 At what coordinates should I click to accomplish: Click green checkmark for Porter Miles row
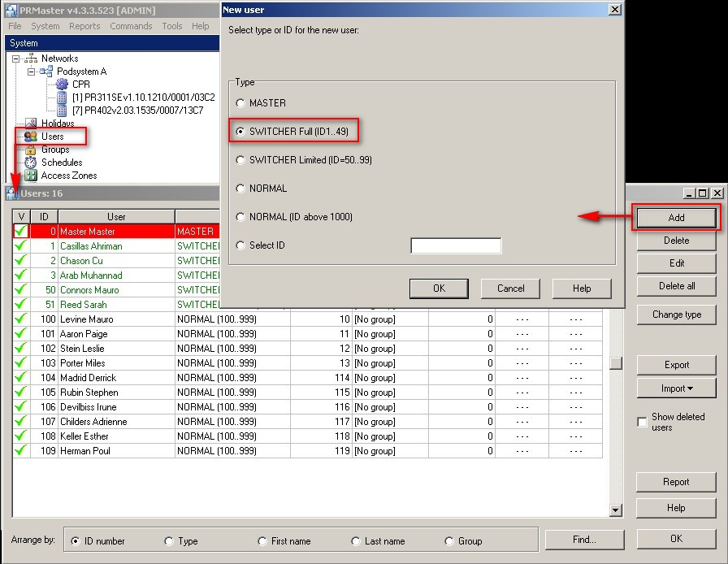pyautogui.click(x=20, y=362)
